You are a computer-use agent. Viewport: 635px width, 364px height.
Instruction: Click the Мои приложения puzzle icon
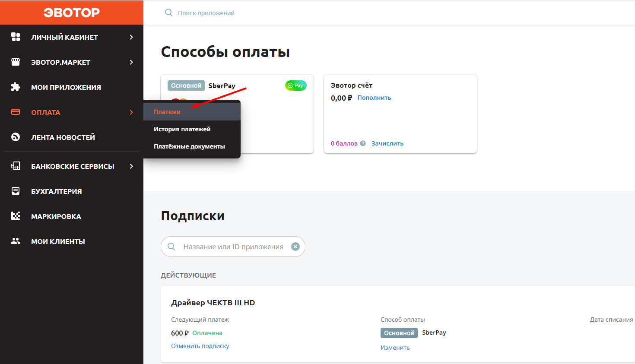[x=16, y=87]
